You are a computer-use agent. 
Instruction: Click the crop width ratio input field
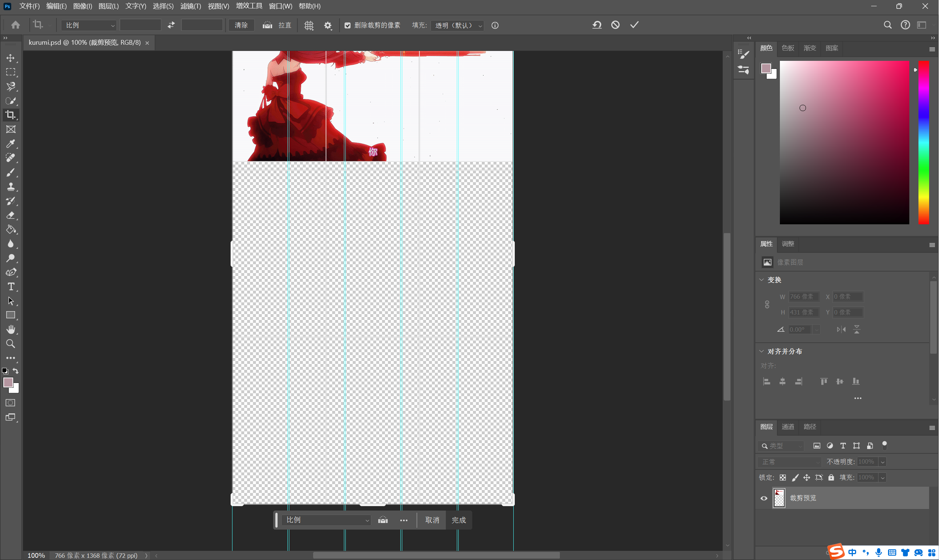pos(140,25)
